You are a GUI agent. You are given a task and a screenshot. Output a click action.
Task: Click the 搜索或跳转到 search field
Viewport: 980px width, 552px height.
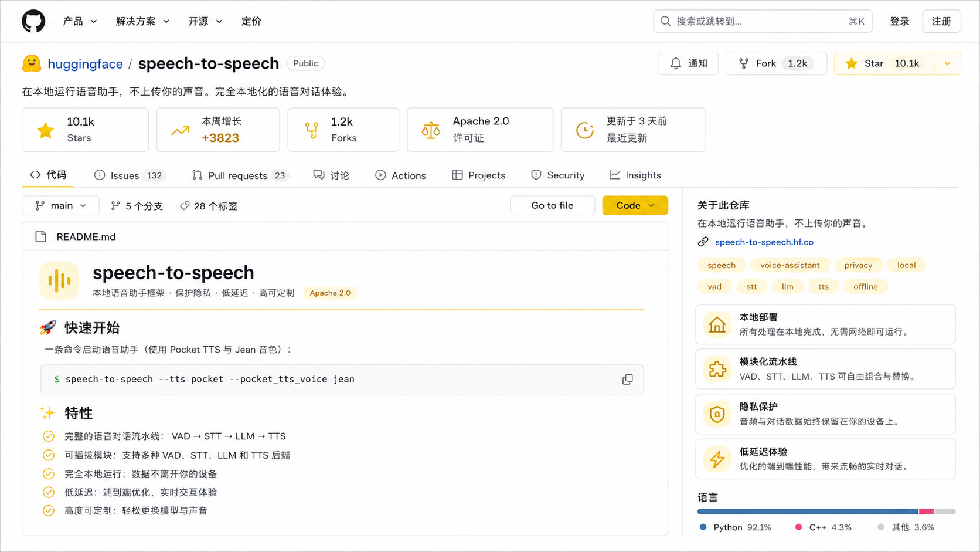point(763,21)
